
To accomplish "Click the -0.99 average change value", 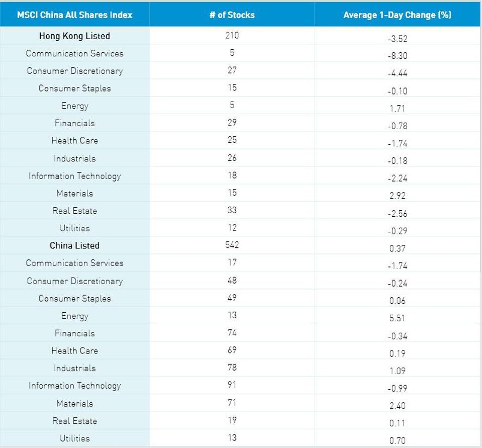I will pyautogui.click(x=397, y=388).
